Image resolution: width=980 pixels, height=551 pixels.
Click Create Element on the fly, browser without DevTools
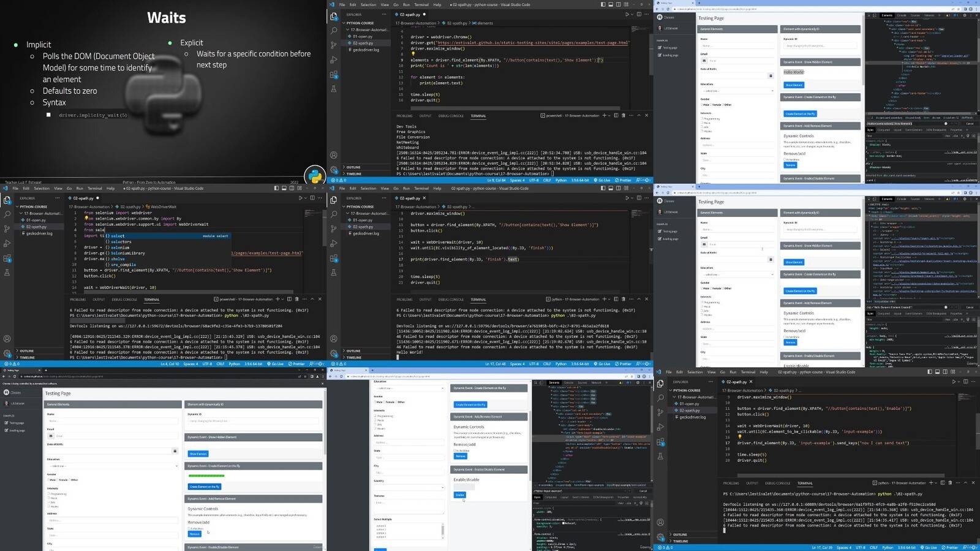204,487
